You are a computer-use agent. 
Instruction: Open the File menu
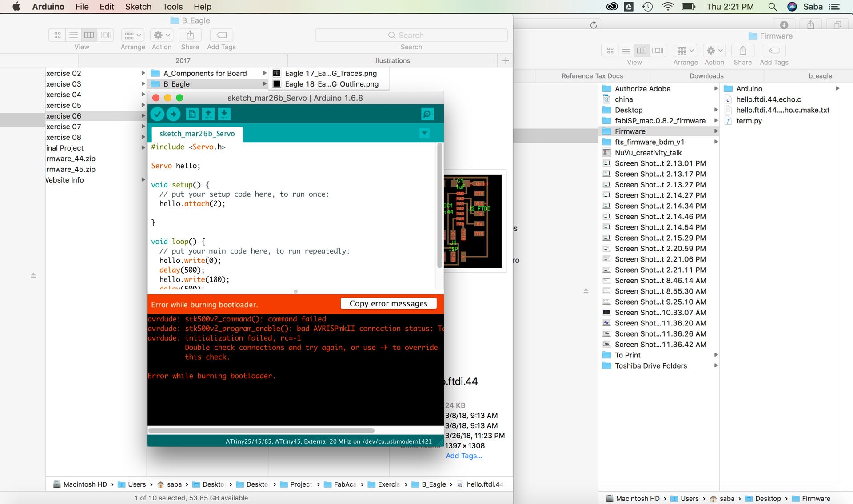[x=82, y=7]
